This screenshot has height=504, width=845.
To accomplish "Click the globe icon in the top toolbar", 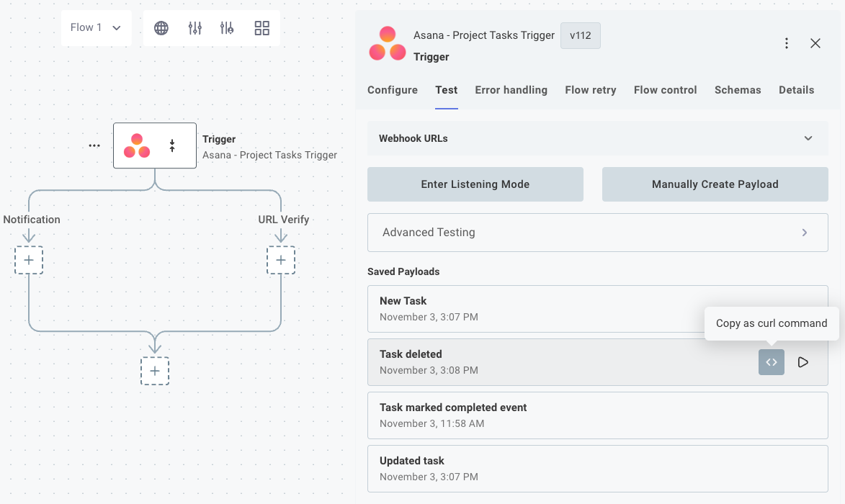I will [x=161, y=27].
